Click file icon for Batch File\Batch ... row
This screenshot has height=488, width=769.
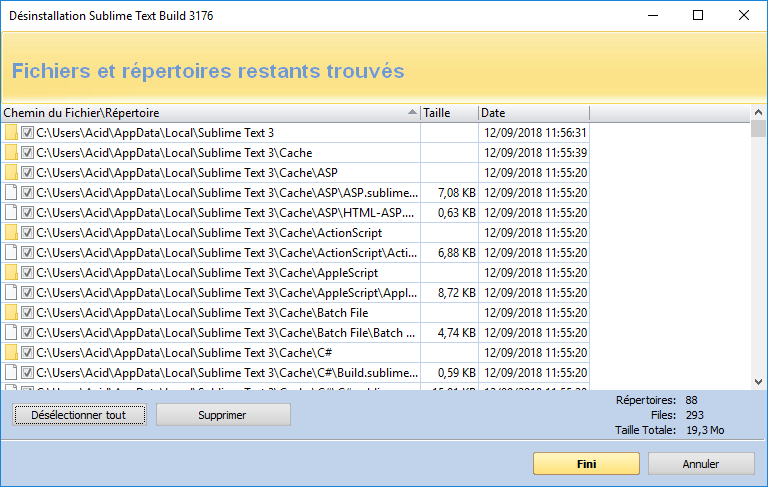pyautogui.click(x=11, y=333)
